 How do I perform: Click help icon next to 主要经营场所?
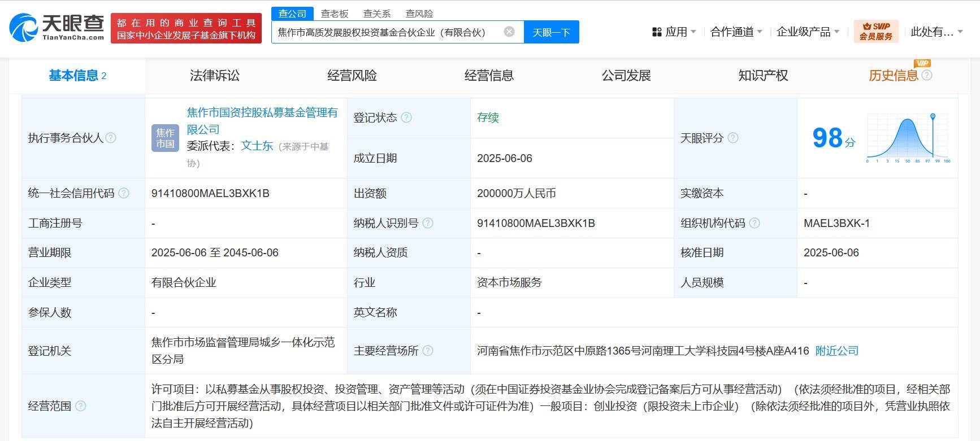click(428, 351)
